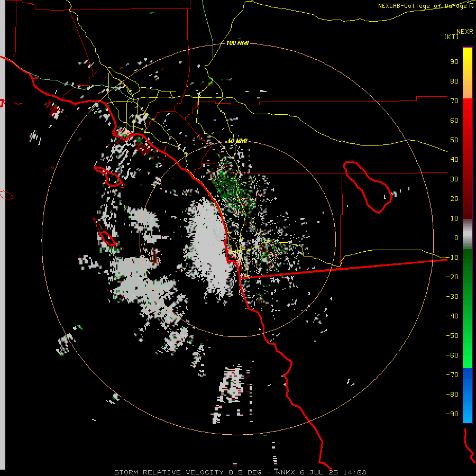Pick the gray zero-velocity segment of the color bar
Image resolution: width=476 pixels, height=476 pixels.
click(467, 234)
